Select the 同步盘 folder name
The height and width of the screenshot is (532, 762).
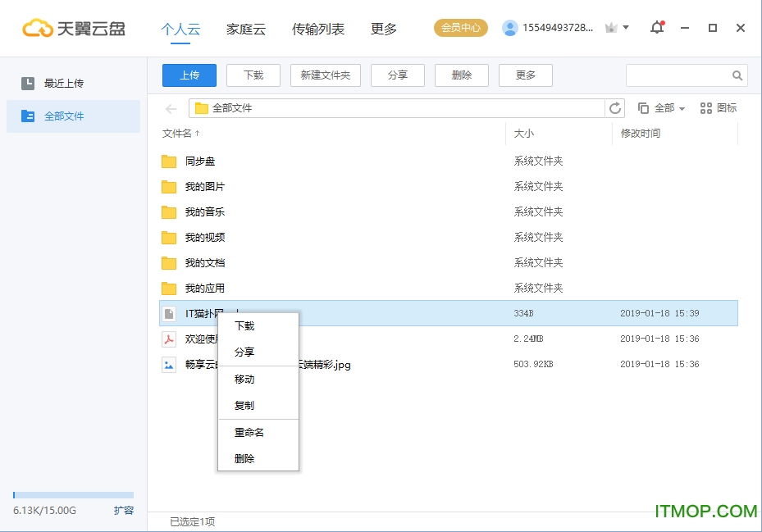pyautogui.click(x=200, y=161)
